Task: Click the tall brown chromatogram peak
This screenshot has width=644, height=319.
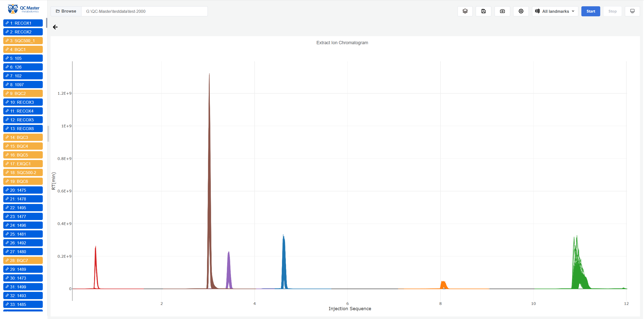Action: click(209, 176)
